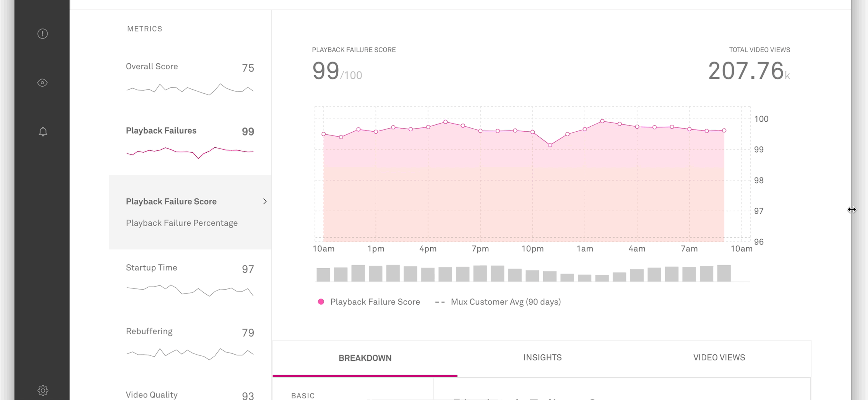The width and height of the screenshot is (868, 400).
Task: Open the notifications bell icon
Action: pyautogui.click(x=43, y=131)
